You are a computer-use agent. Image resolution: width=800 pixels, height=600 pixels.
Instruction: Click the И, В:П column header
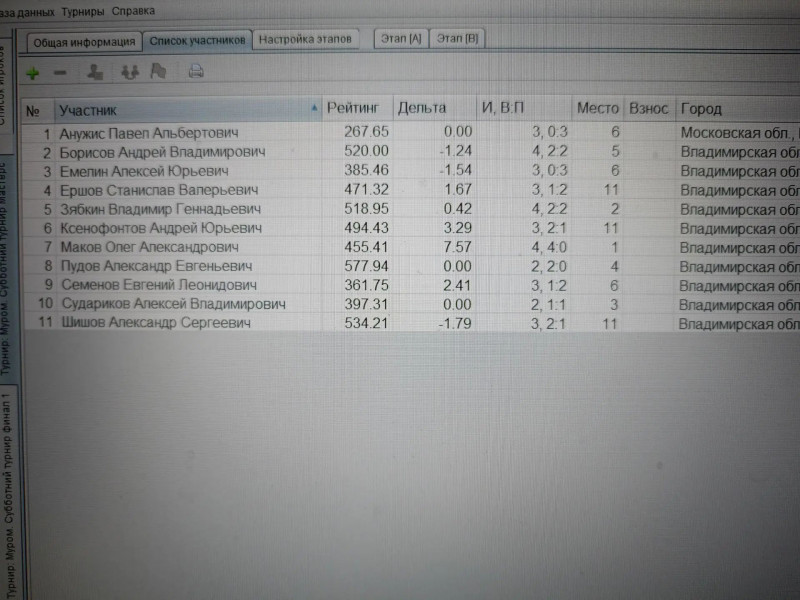coord(524,108)
